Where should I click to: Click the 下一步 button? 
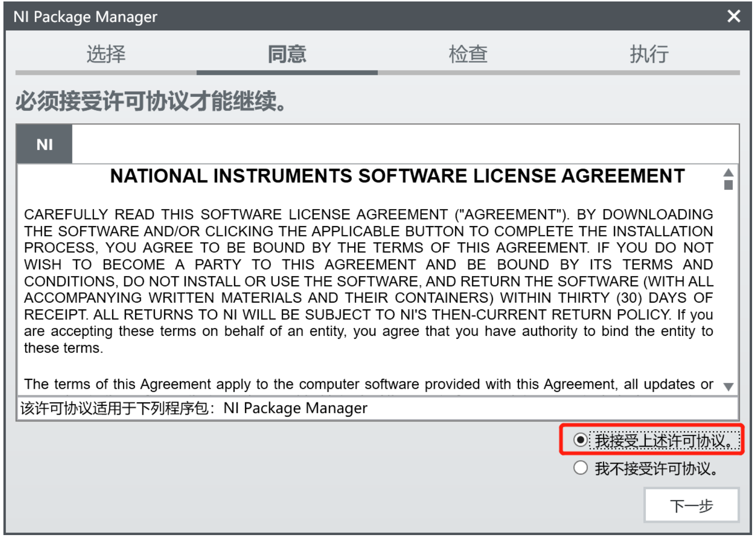click(691, 505)
